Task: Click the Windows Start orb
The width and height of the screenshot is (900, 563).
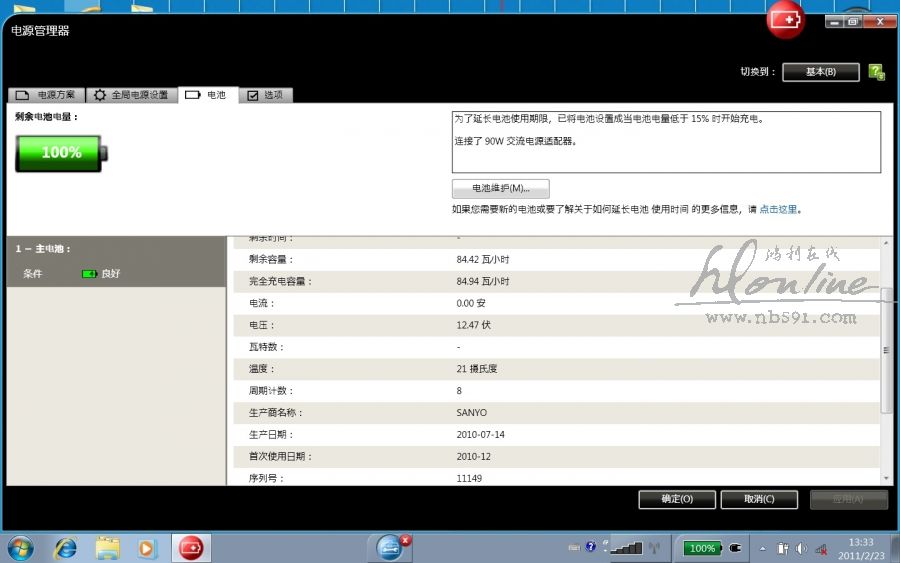Action: [x=20, y=548]
